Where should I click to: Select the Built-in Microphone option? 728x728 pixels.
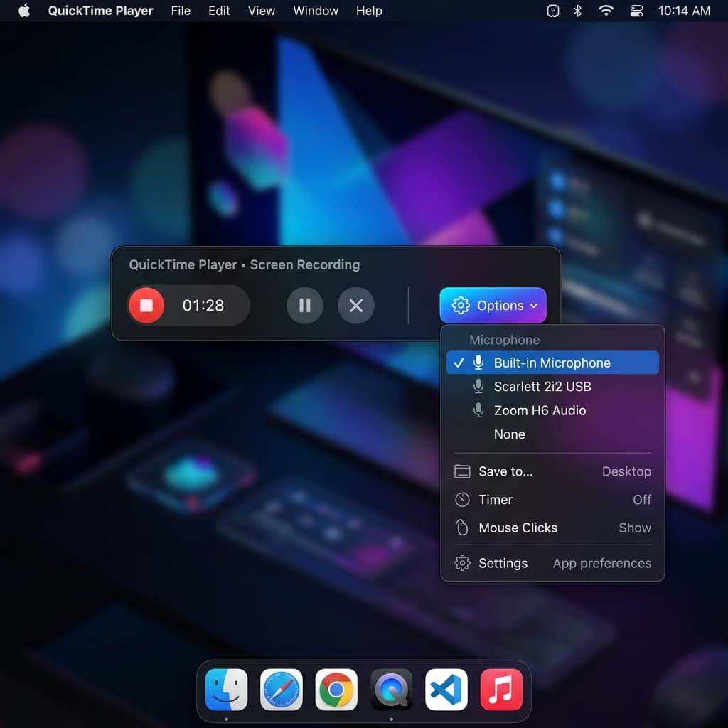click(x=552, y=363)
